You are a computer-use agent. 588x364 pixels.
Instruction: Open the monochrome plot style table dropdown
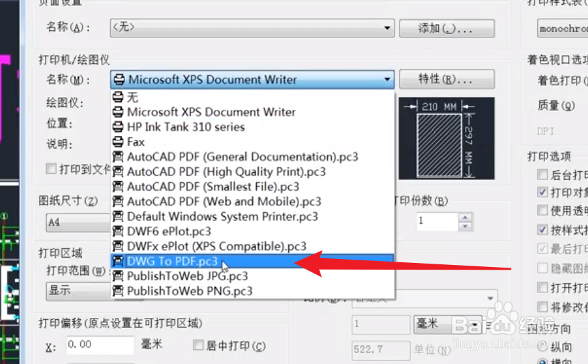[563, 28]
